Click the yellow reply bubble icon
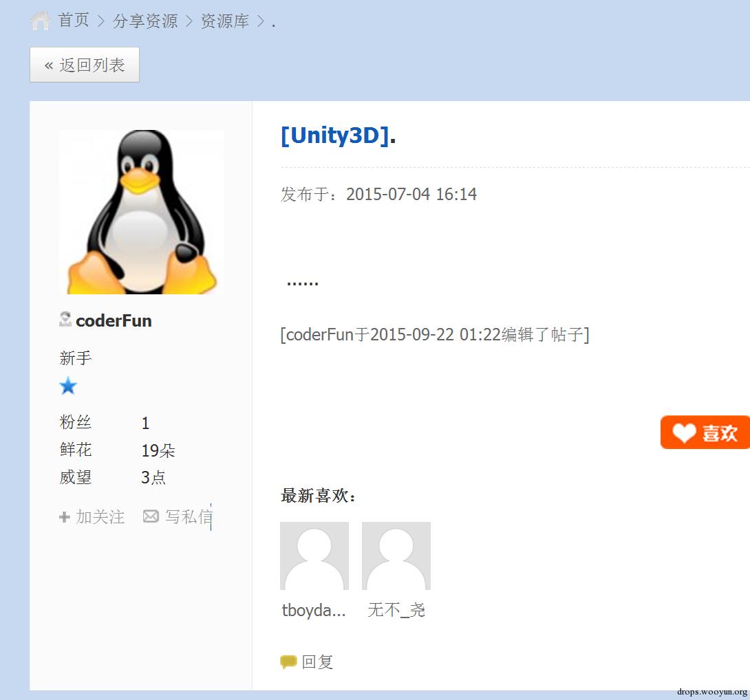750x700 pixels. coord(288,661)
